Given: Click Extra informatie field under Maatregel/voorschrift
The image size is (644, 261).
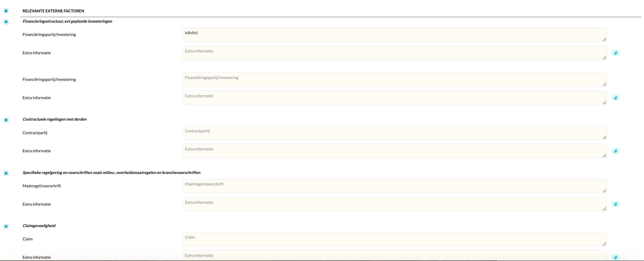Looking at the screenshot, I should [394, 204].
